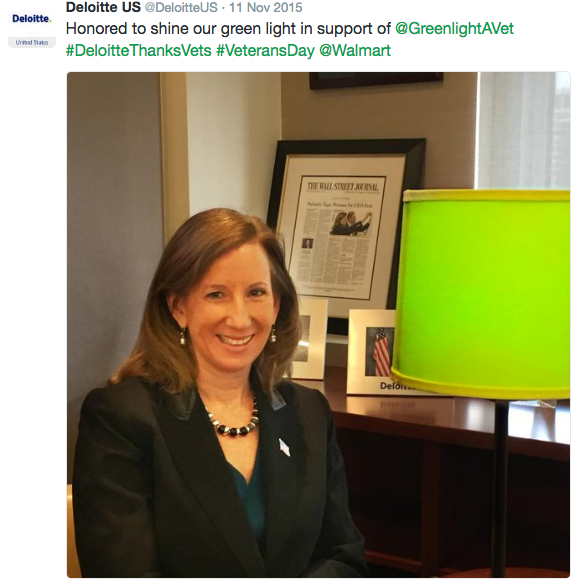Open the 11 Nov 2015 timestamp
Viewport: 579px width, 588px height.
point(266,8)
